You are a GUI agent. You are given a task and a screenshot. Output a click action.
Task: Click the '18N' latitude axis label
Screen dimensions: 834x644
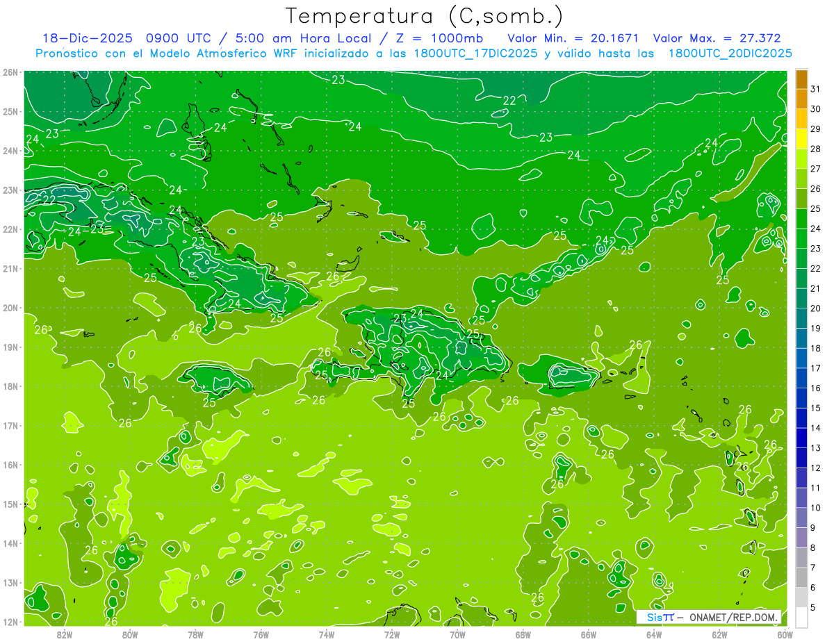tap(10, 386)
